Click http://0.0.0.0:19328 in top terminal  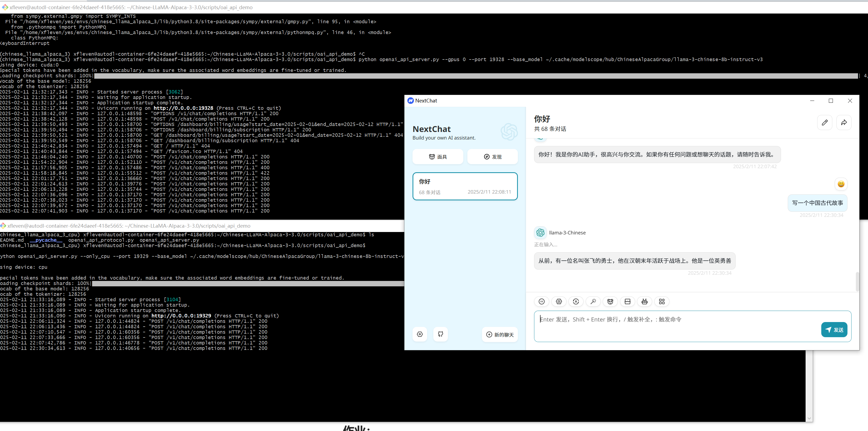[183, 108]
